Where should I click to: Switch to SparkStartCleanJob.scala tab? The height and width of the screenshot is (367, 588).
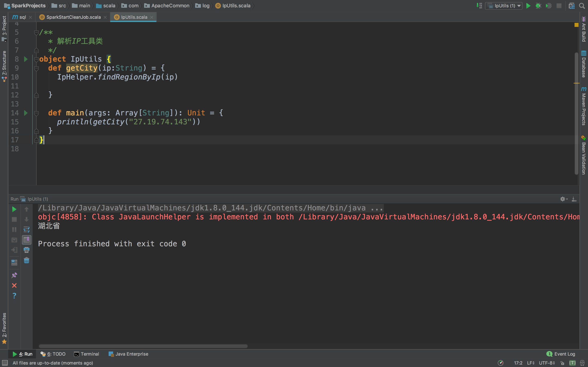(73, 17)
